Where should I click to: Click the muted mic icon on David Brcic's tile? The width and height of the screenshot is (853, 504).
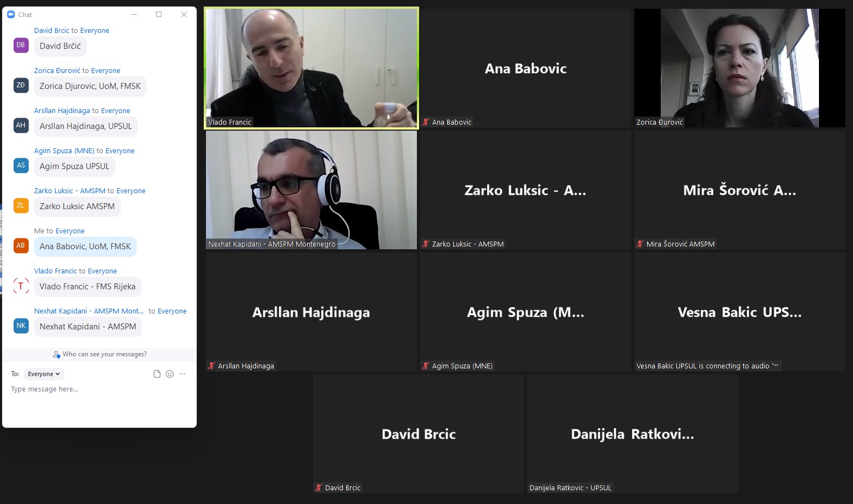(319, 488)
